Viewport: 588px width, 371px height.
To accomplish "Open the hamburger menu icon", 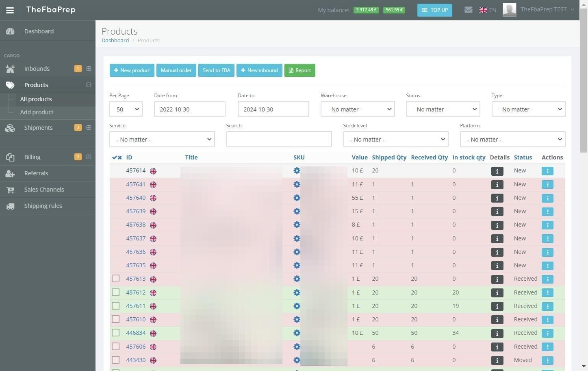I will 10,10.
